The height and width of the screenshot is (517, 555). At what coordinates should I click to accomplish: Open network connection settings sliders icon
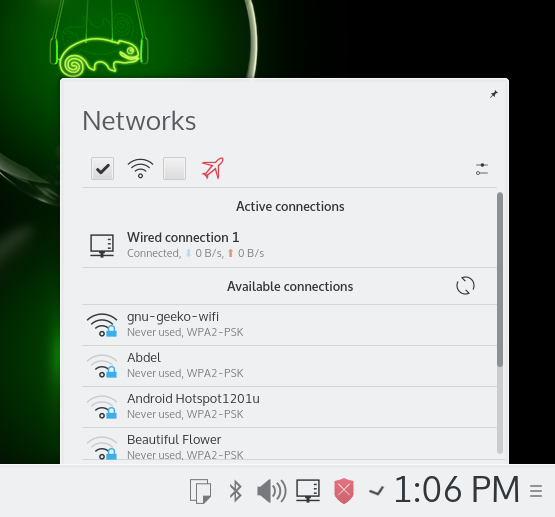click(482, 169)
